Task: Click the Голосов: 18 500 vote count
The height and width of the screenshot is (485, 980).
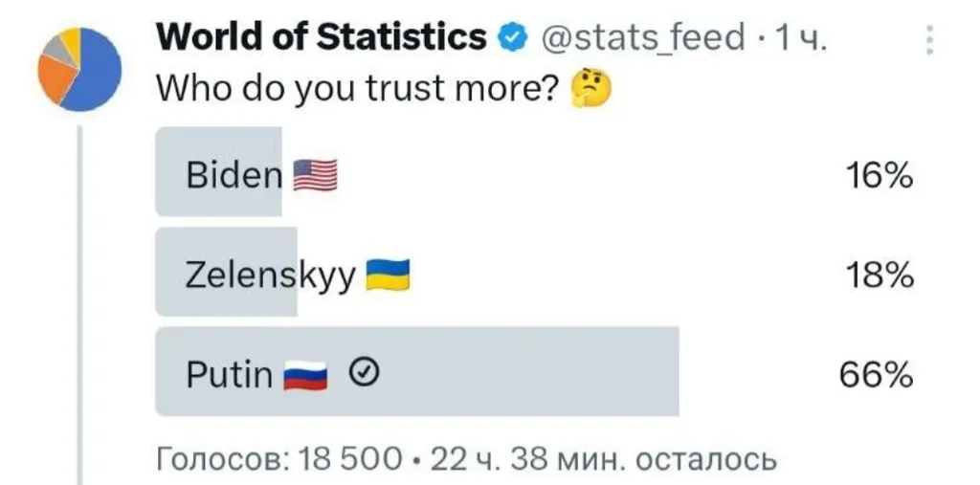Action: pos(278,460)
